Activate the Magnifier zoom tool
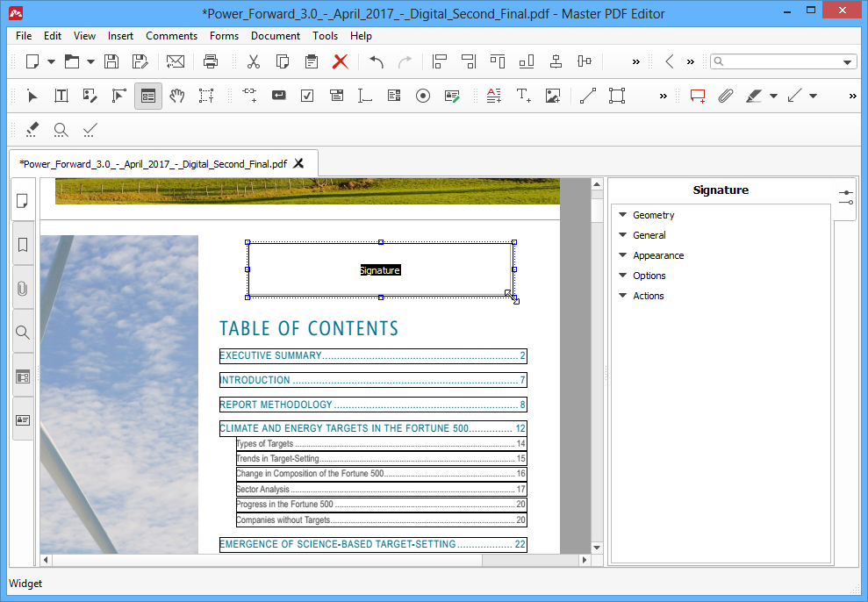Image resolution: width=868 pixels, height=602 pixels. [61, 129]
